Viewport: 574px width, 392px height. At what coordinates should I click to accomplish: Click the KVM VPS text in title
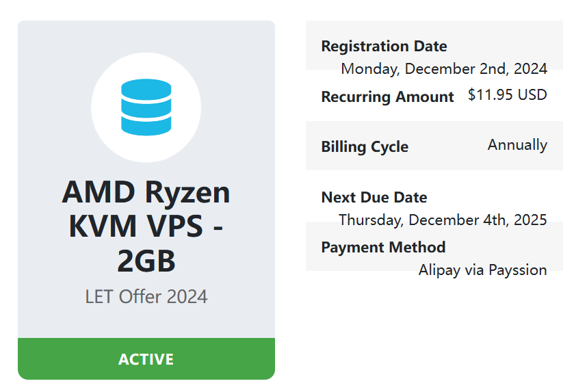134,226
